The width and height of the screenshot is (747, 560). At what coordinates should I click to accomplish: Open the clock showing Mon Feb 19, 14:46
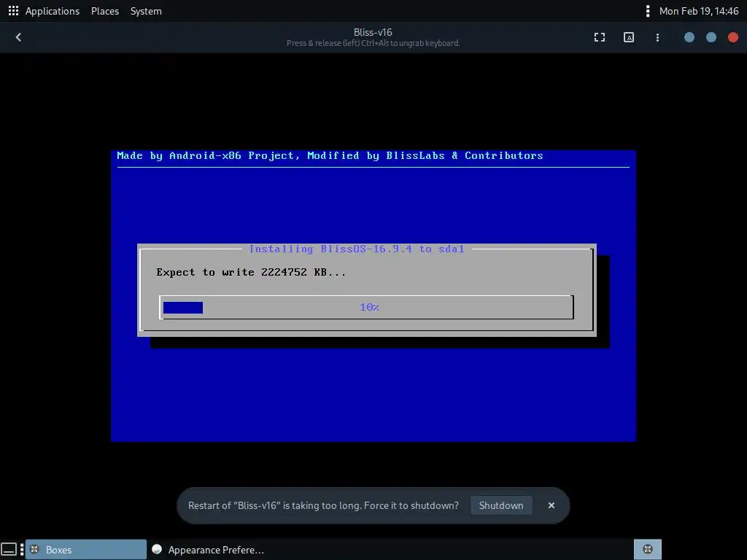[x=698, y=11]
